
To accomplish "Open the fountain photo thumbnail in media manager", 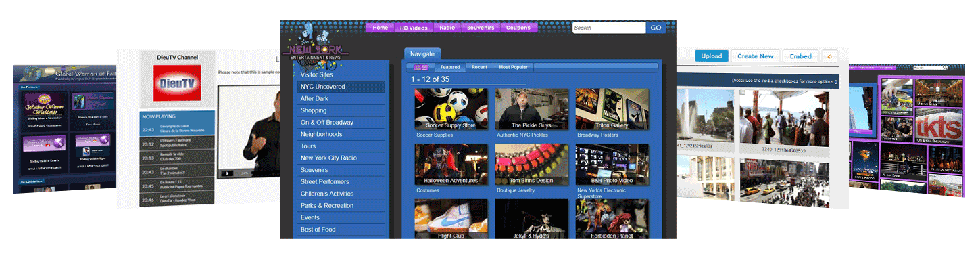I will click(705, 116).
